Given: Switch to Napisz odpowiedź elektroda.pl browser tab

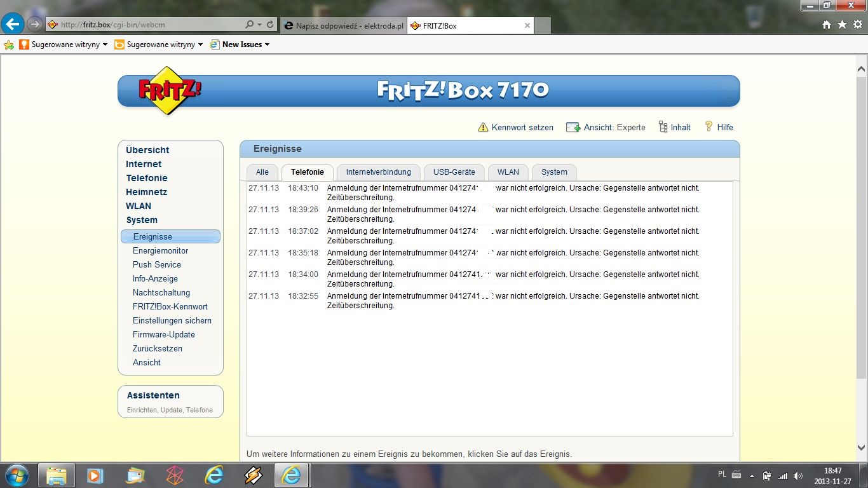Looking at the screenshot, I should (342, 25).
